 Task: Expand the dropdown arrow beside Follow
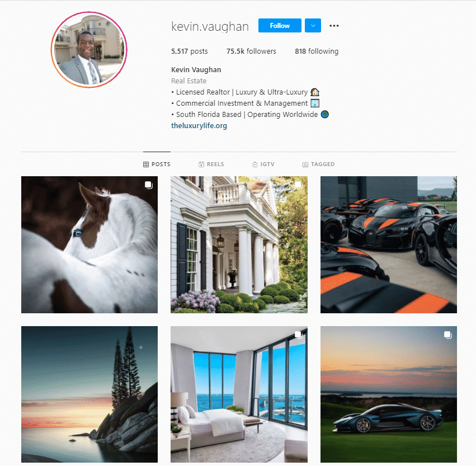[313, 26]
